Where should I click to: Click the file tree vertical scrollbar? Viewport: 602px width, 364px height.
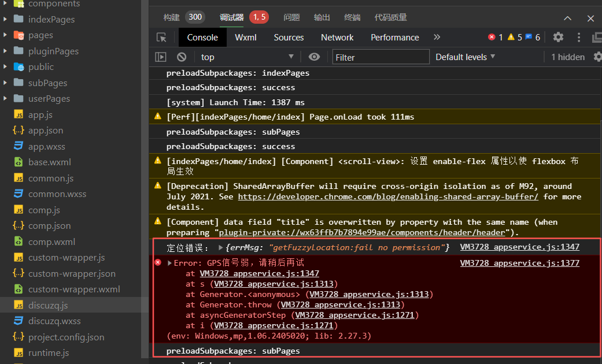145,180
